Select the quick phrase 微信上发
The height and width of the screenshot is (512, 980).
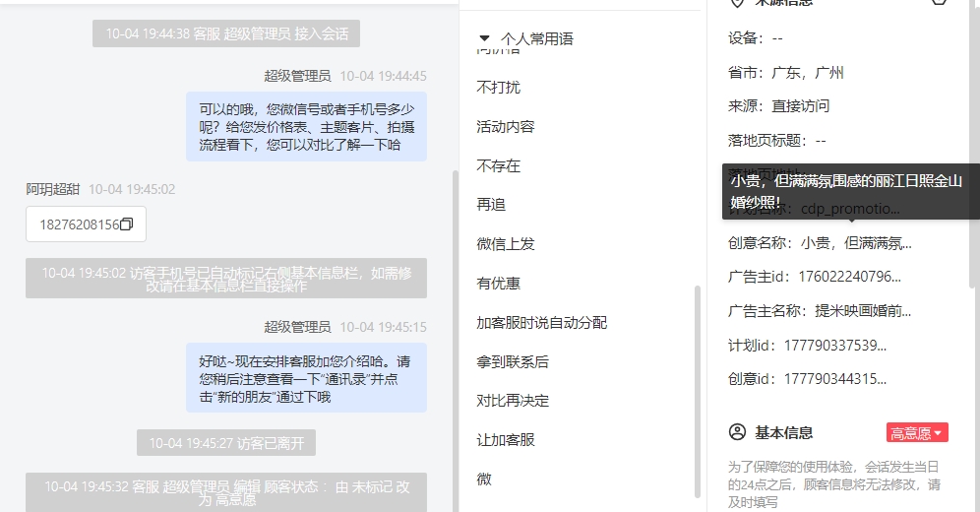(506, 244)
